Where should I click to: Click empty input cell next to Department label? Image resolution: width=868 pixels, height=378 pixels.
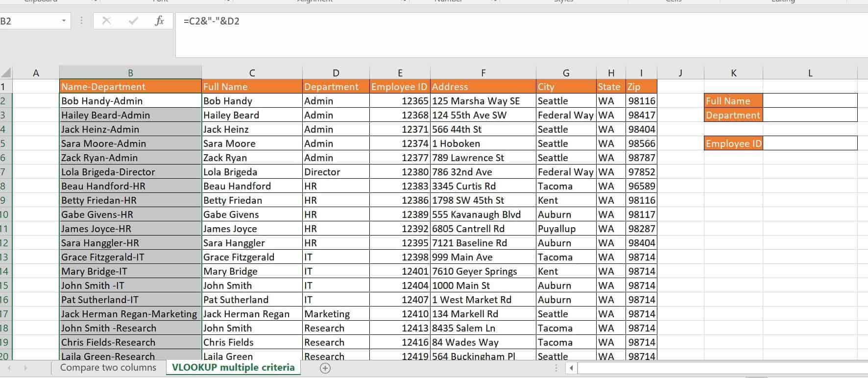pyautogui.click(x=810, y=115)
